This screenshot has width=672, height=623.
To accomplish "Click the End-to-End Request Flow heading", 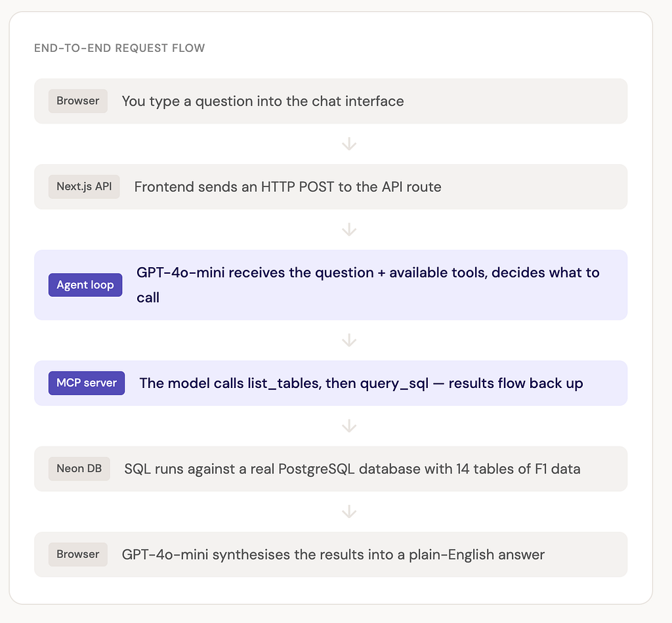I will click(x=119, y=48).
